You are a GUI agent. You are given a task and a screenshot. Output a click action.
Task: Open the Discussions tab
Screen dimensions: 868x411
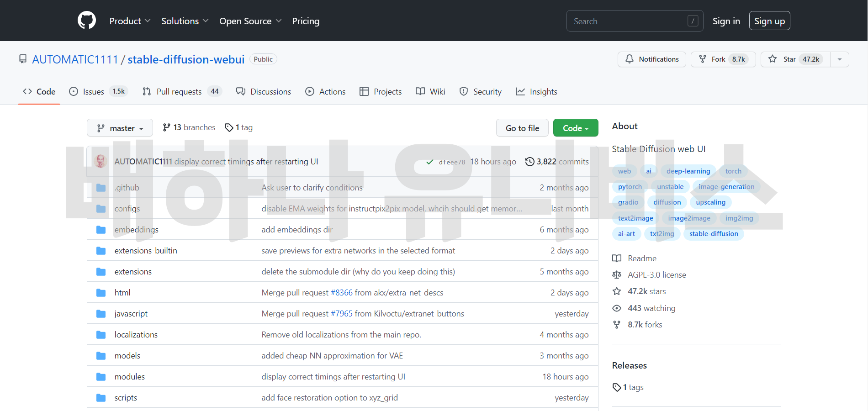point(264,92)
